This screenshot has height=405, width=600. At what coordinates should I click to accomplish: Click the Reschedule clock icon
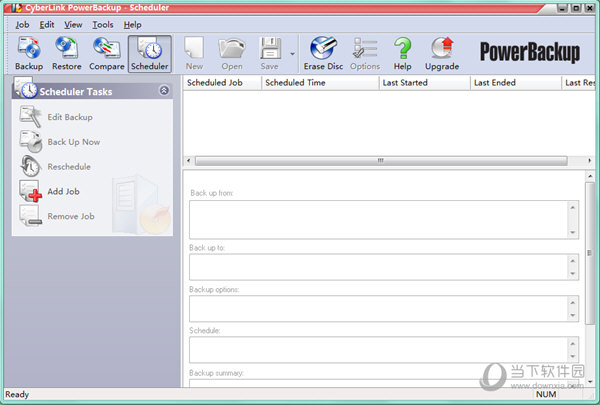(x=30, y=166)
